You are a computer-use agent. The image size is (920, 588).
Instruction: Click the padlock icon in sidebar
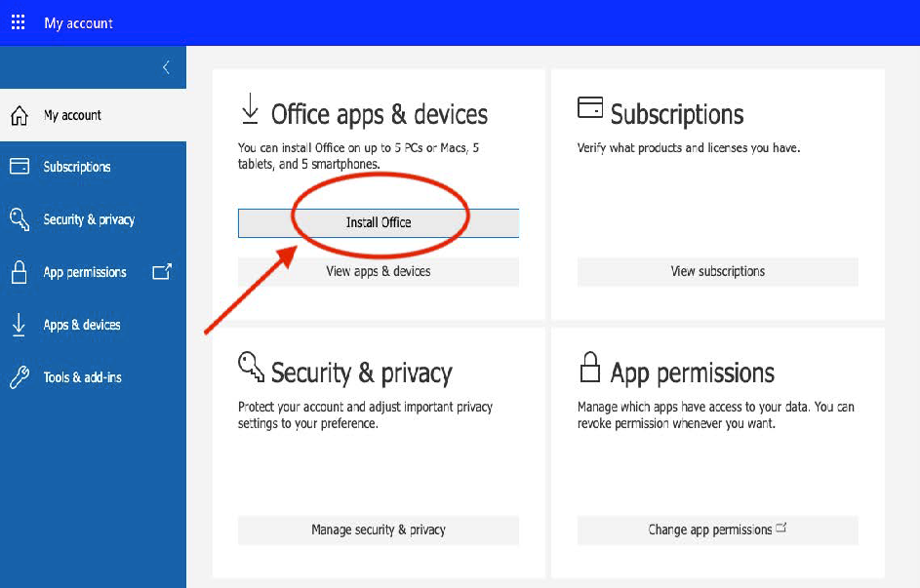click(20, 272)
